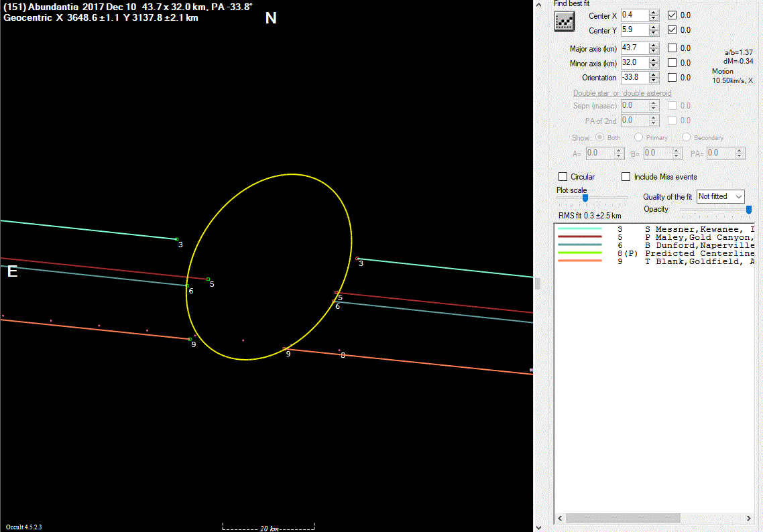Click the Opacity slider handle
Image resolution: width=763 pixels, height=532 pixels.
749,210
